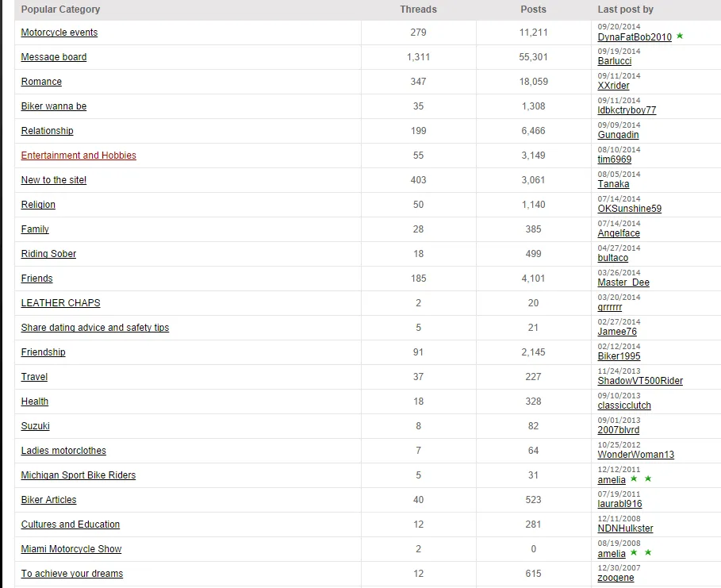Open Entertainment and Hobbies category
This screenshot has height=588, width=721.
[79, 156]
